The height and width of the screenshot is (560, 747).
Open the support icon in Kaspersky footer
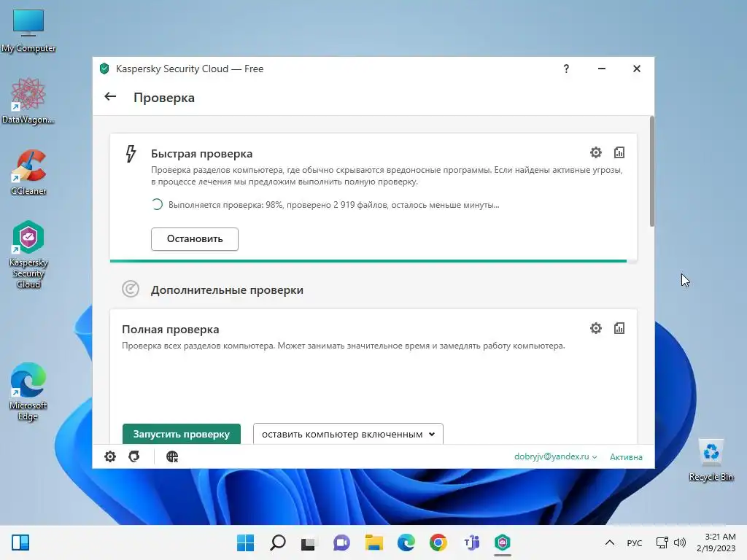134,456
